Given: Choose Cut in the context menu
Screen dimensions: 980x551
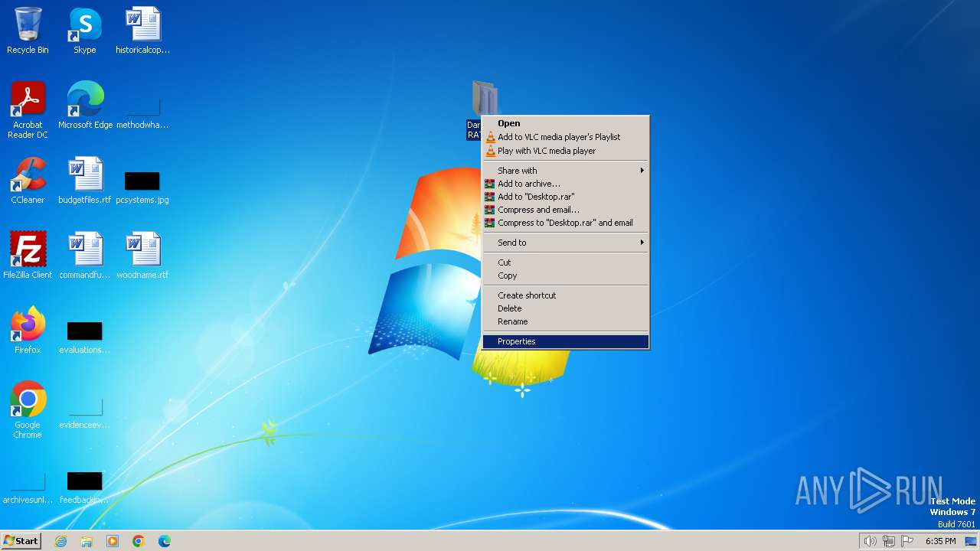Looking at the screenshot, I should (566, 262).
